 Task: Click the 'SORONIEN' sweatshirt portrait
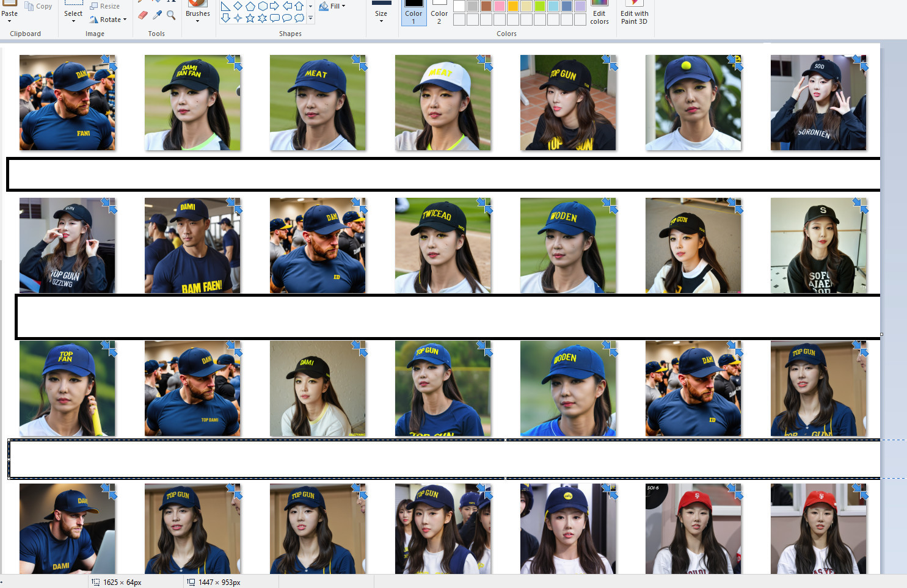click(x=818, y=103)
